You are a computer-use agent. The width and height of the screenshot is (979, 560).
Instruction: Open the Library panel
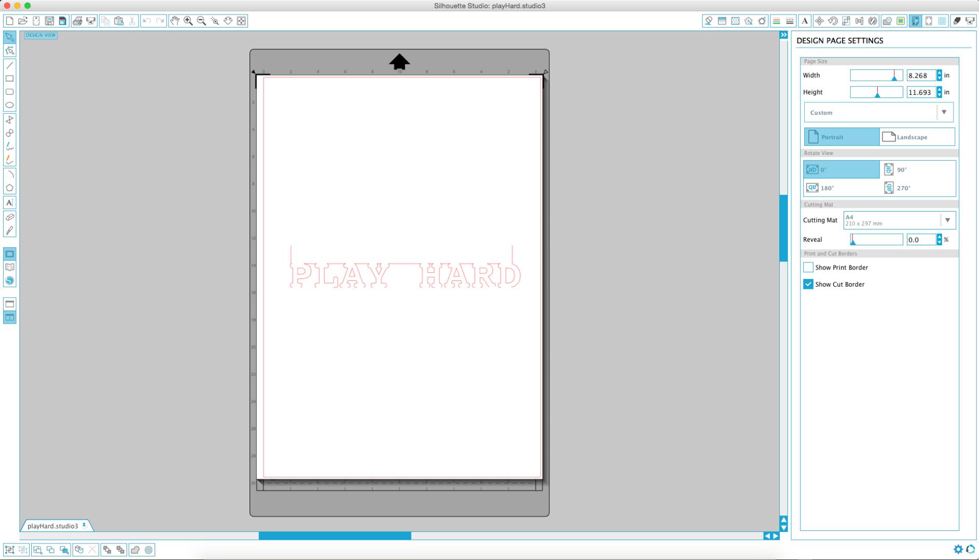point(9,268)
